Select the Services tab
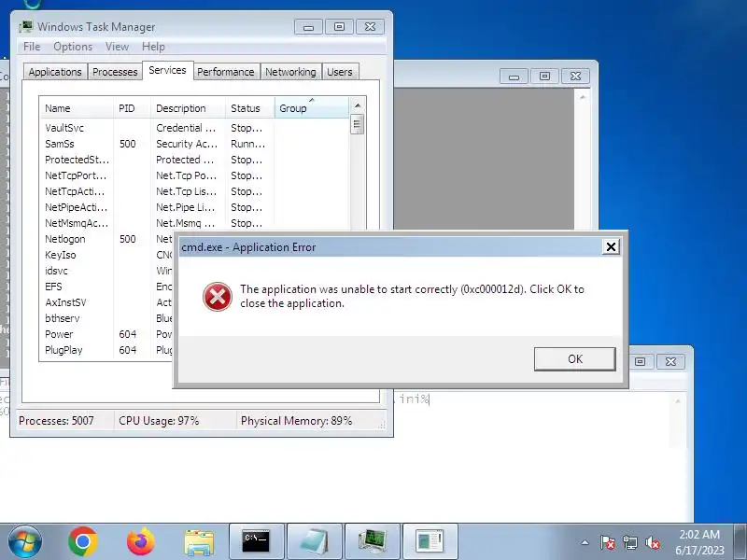This screenshot has height=560, width=747. [x=167, y=71]
